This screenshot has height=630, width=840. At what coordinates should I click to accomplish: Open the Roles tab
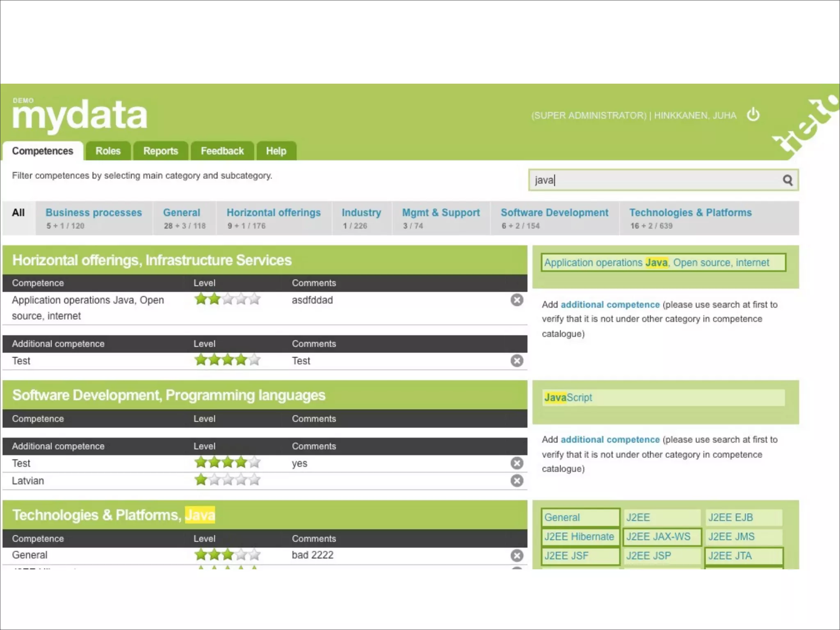[108, 151]
